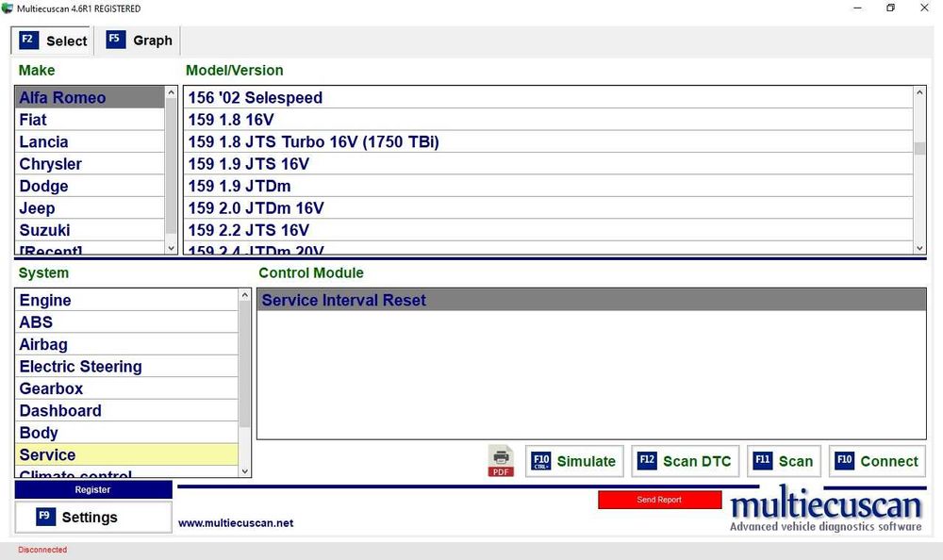
Task: Select Fiat in Make list
Action: point(90,120)
